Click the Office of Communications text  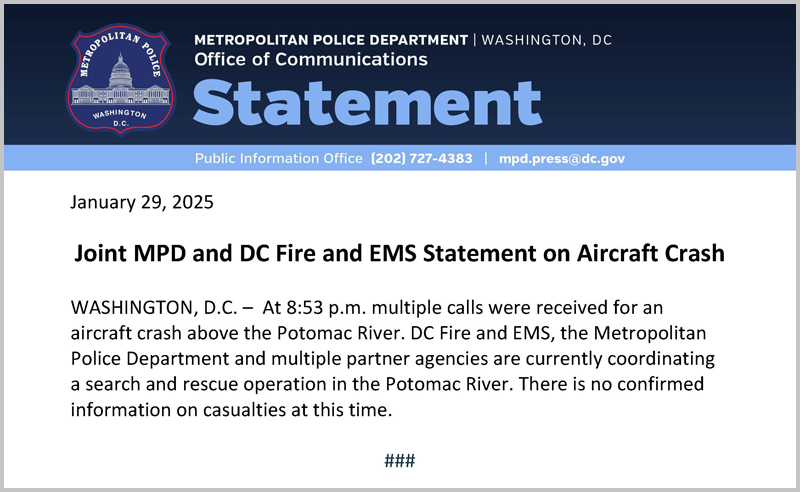click(x=311, y=60)
